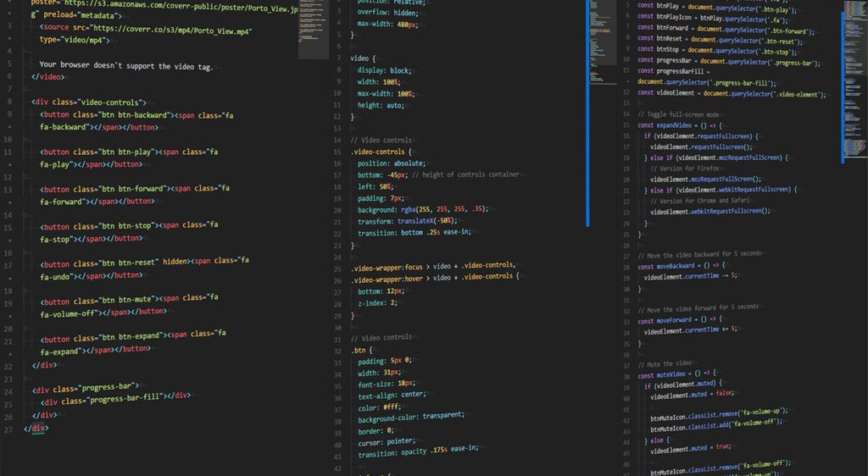Click the "const moveBackward = () => {" line
Image resolution: width=868 pixels, height=476 pixels.
[x=682, y=266]
